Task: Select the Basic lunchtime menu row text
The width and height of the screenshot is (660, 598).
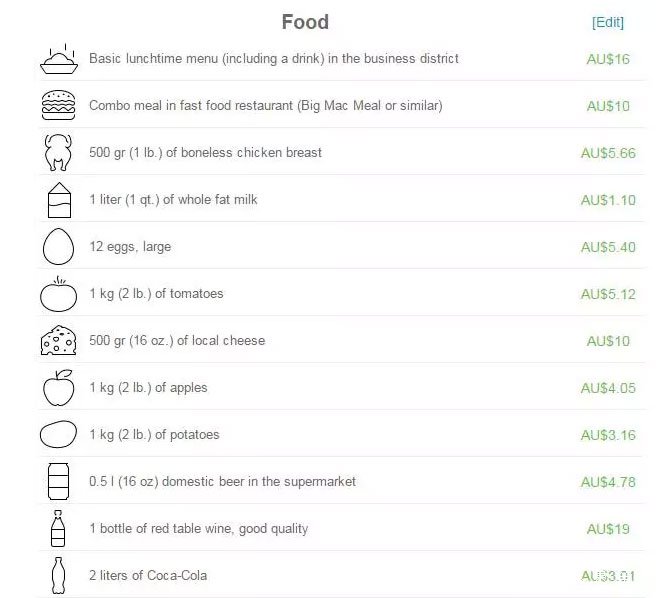Action: 274,58
